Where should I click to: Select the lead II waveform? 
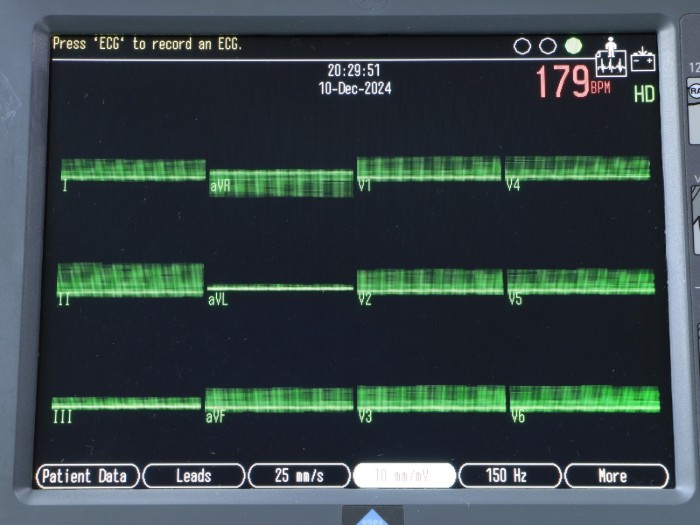(x=130, y=280)
